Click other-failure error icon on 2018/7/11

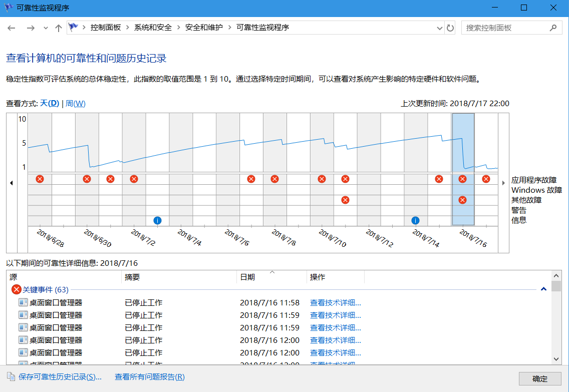tap(345, 200)
